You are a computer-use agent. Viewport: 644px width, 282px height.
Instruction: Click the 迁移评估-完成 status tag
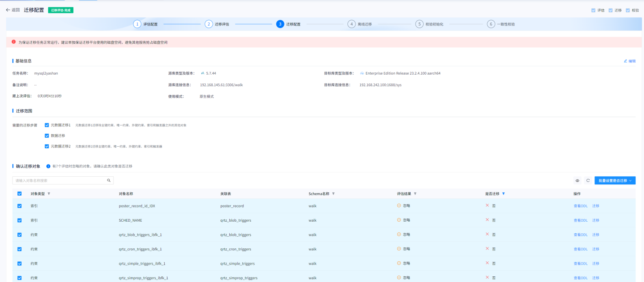pyautogui.click(x=61, y=10)
